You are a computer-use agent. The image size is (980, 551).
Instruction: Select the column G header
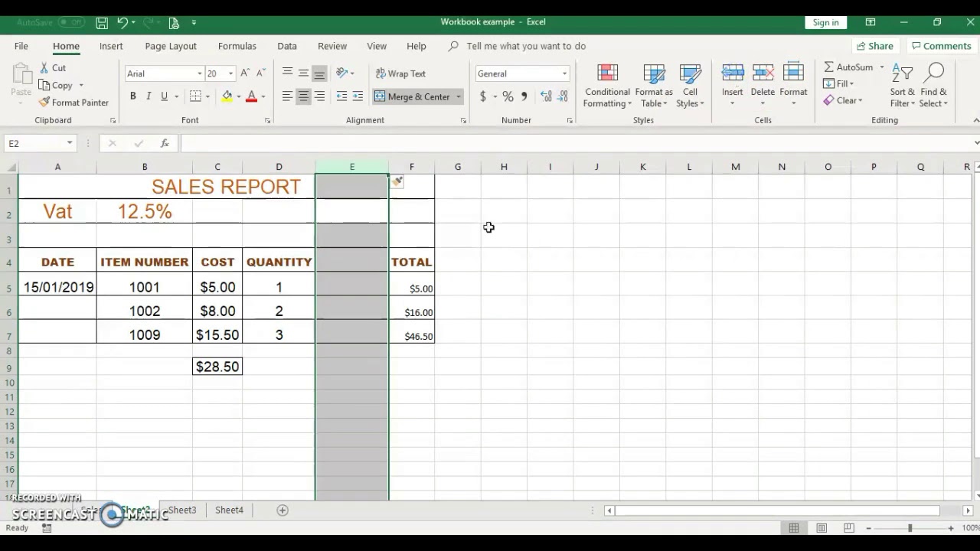pos(458,167)
